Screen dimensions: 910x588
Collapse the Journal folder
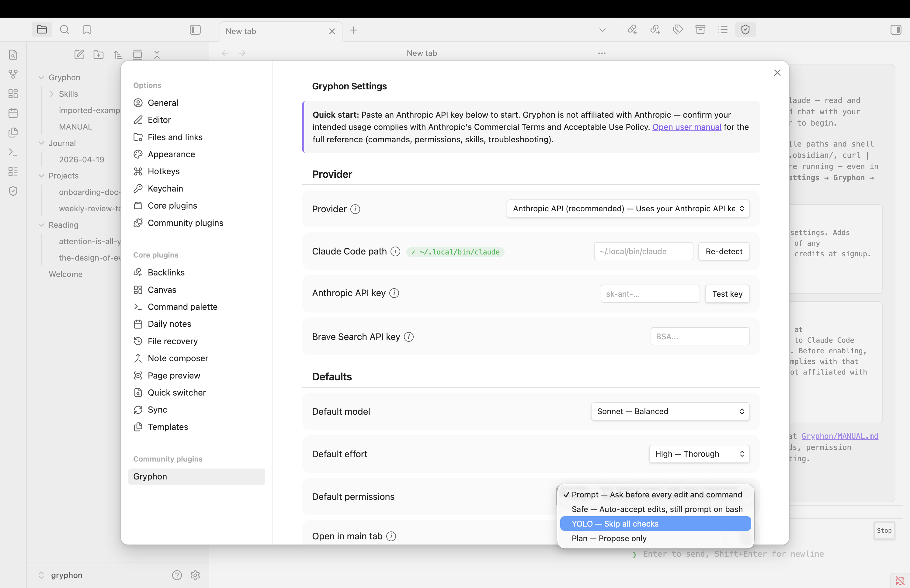click(x=41, y=143)
